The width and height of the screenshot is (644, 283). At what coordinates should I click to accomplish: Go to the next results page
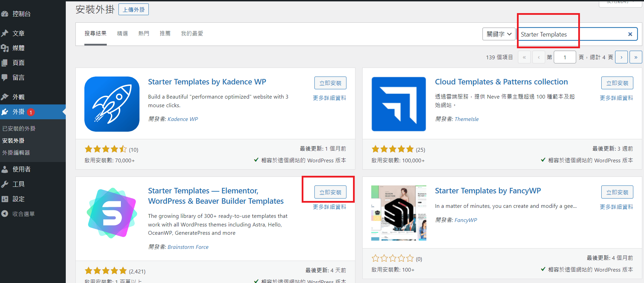[621, 57]
